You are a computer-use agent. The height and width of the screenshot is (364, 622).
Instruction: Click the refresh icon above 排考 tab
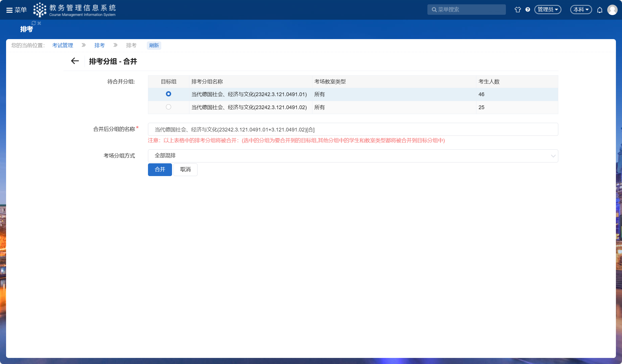34,23
